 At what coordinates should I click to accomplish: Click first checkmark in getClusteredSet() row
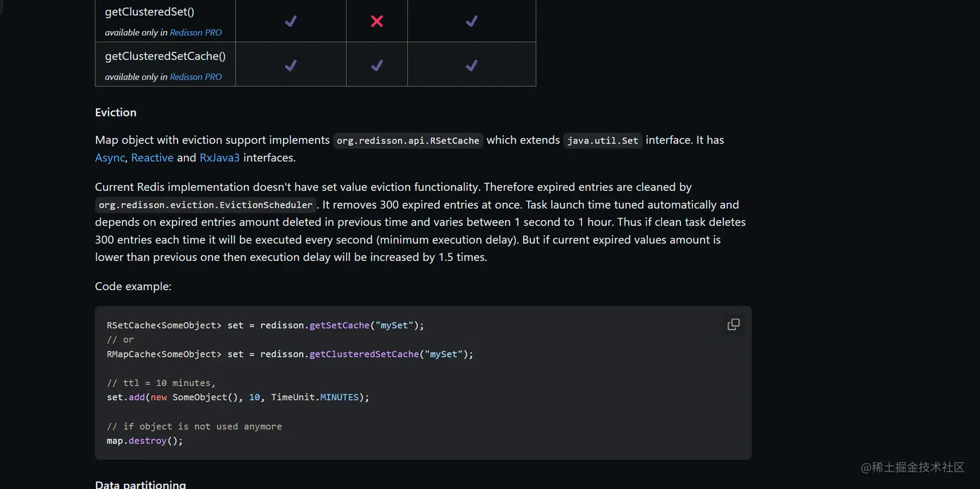(x=291, y=21)
